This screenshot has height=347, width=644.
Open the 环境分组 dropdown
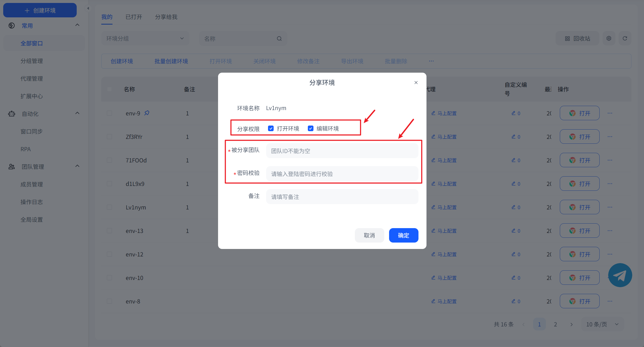click(x=145, y=38)
